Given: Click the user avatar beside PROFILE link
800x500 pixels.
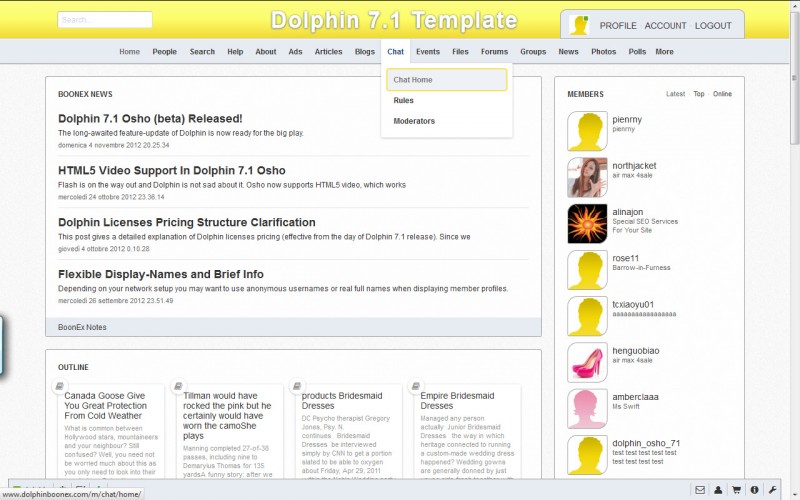Looking at the screenshot, I should click(579, 25).
